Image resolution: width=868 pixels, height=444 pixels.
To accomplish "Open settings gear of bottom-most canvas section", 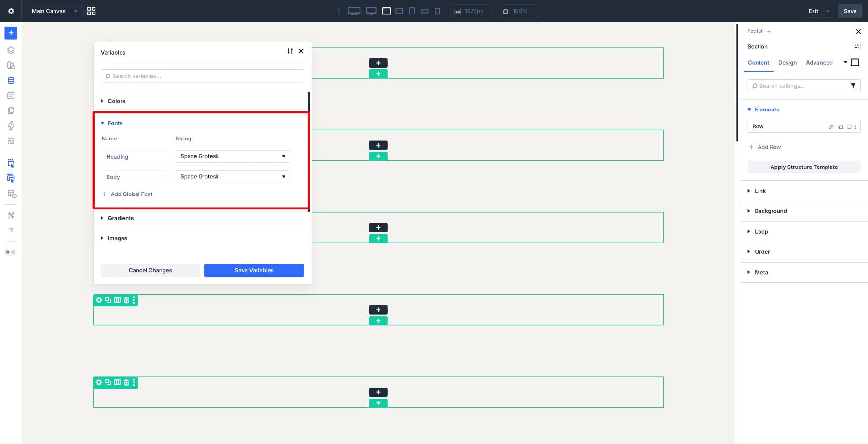I will pos(99,382).
